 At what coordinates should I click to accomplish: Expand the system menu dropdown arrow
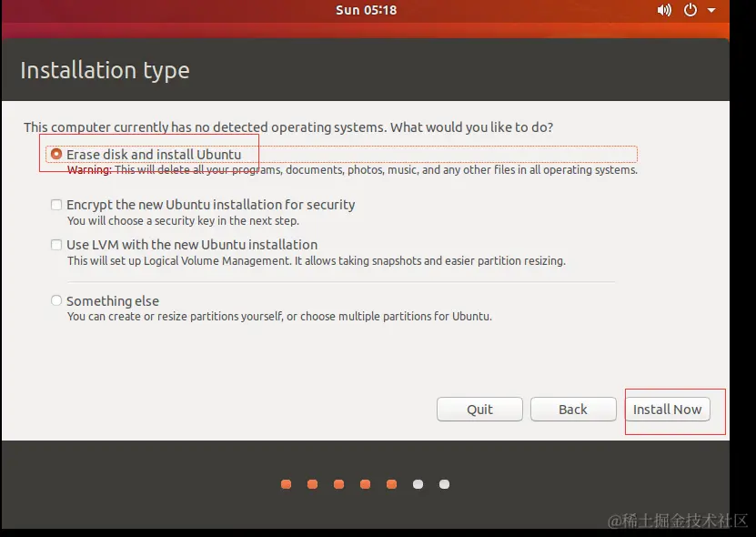point(711,10)
